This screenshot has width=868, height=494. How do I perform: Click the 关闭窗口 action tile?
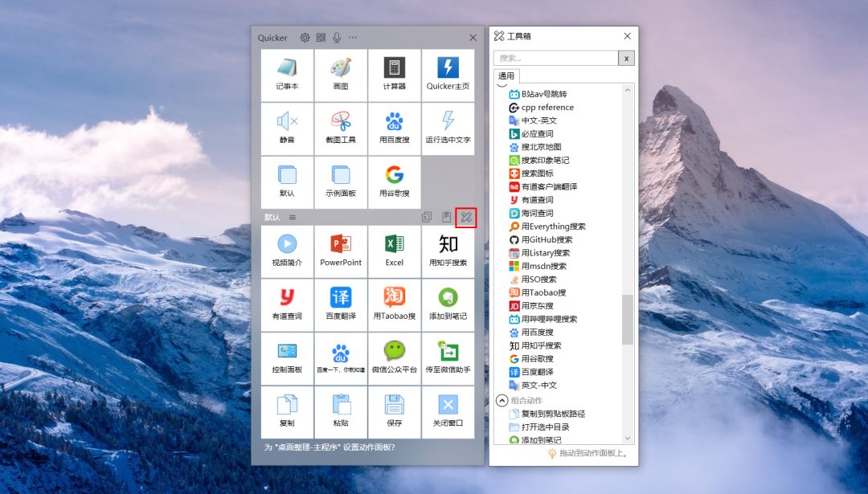[x=448, y=413]
